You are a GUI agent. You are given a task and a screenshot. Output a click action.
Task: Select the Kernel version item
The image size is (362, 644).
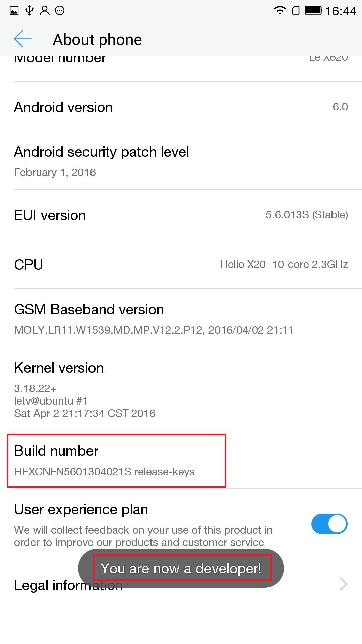181,389
